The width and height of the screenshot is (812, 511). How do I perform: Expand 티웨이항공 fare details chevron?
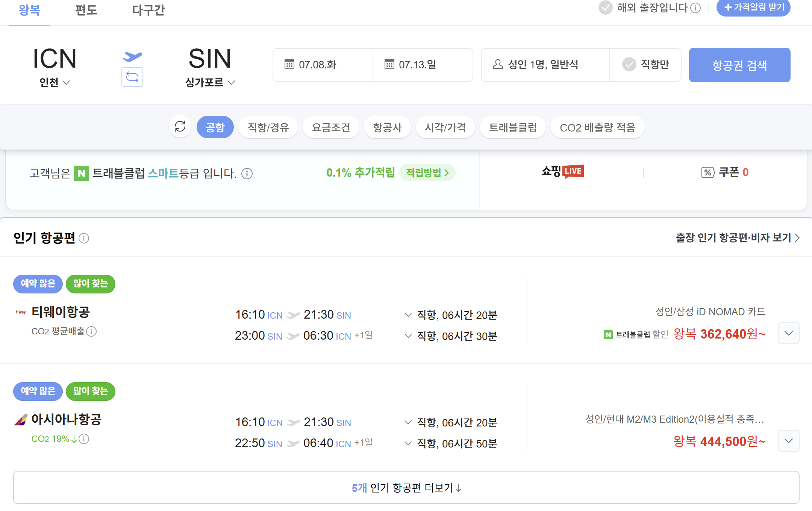click(x=788, y=333)
